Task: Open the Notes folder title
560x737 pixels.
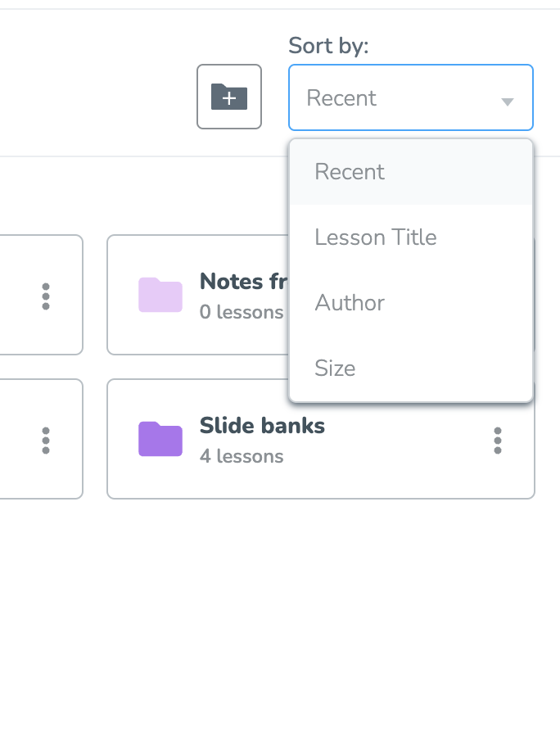Action: pos(243,281)
